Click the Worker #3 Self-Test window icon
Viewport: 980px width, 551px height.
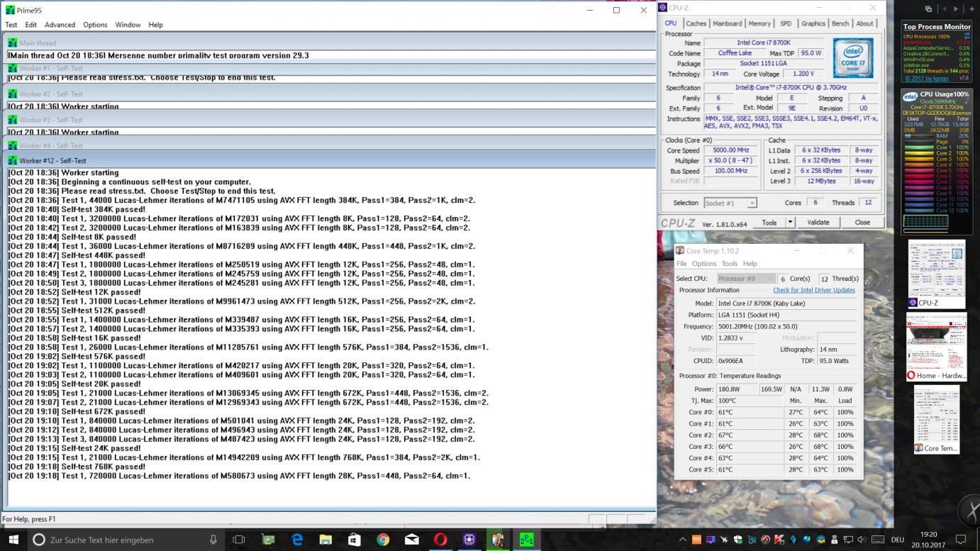[12, 120]
